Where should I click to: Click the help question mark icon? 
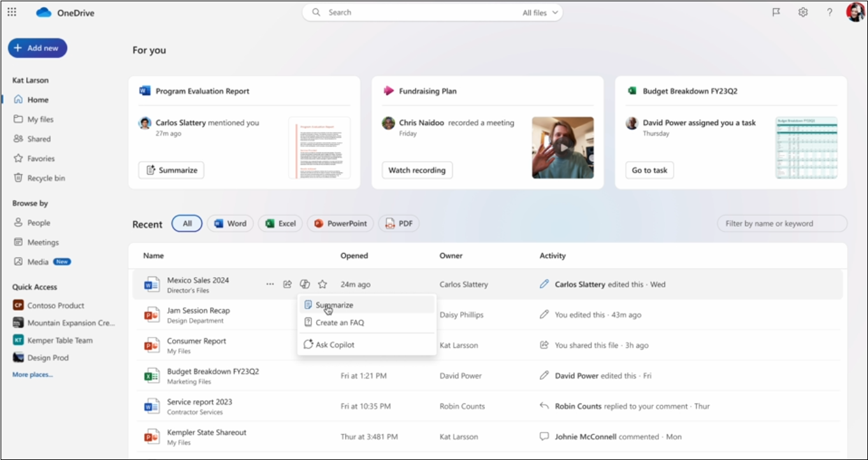(x=829, y=12)
